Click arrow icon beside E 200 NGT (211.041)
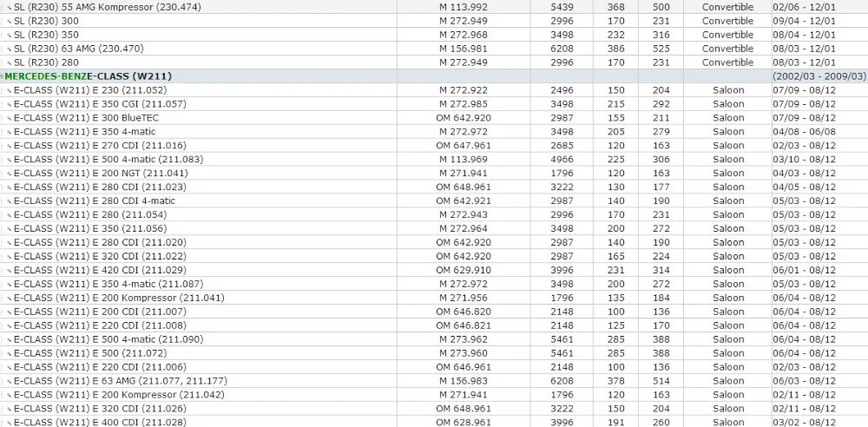The height and width of the screenshot is (427, 868). pos(10,174)
